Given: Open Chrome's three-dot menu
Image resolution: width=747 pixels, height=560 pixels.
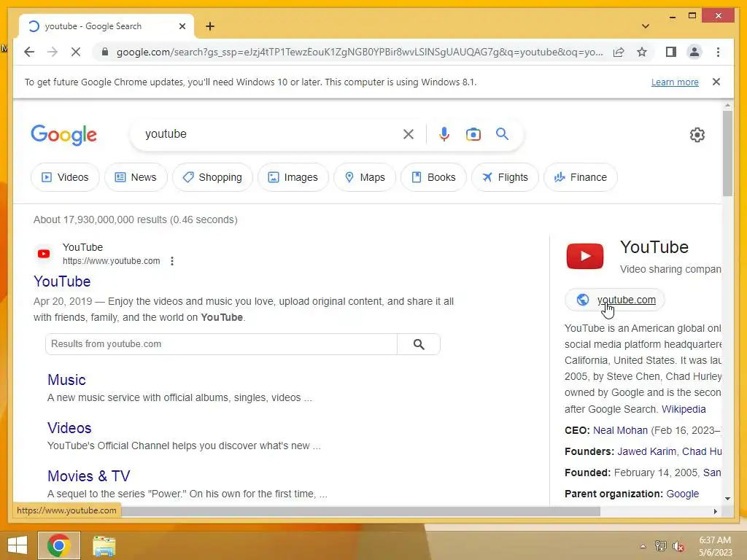Looking at the screenshot, I should pos(718,52).
